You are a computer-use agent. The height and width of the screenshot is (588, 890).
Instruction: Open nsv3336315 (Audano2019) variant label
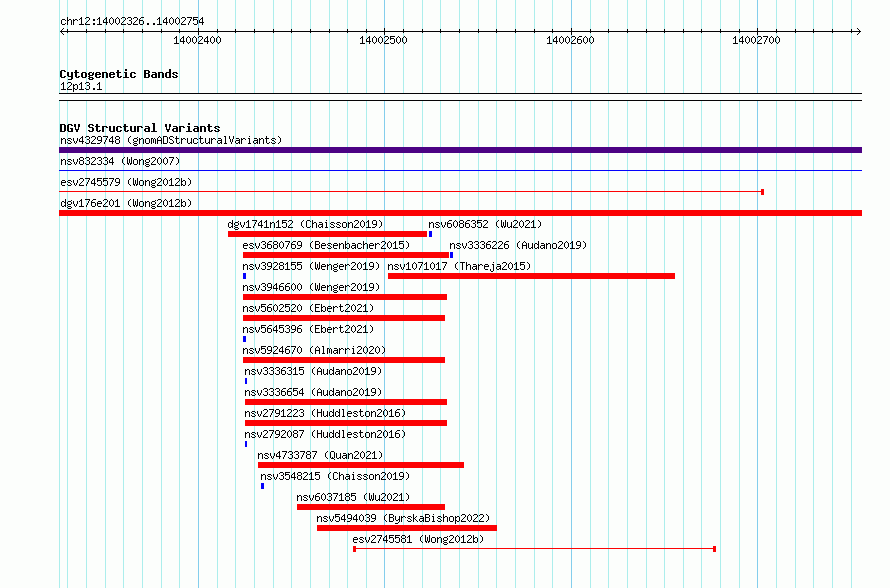tap(313, 371)
